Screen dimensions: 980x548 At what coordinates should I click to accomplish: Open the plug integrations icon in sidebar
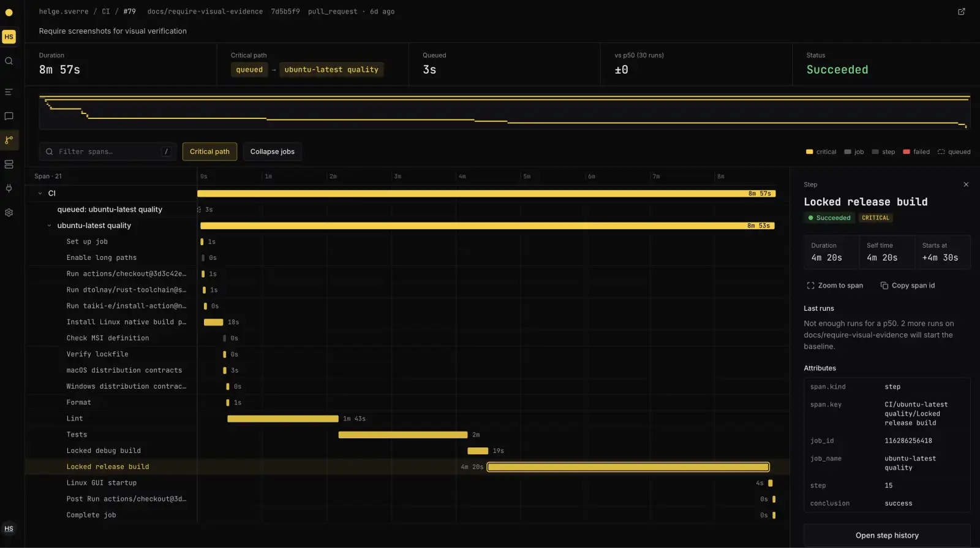click(9, 188)
